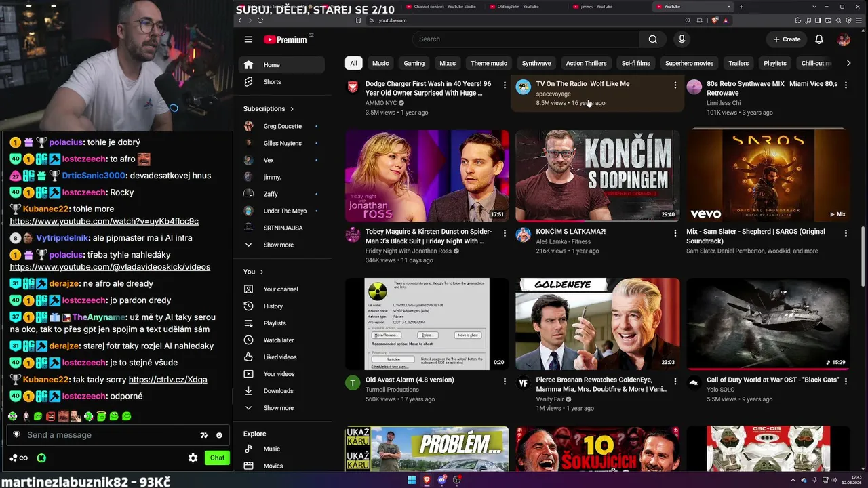Open more actions for Tobey Maguire video
The width and height of the screenshot is (868, 488).
coord(505,233)
